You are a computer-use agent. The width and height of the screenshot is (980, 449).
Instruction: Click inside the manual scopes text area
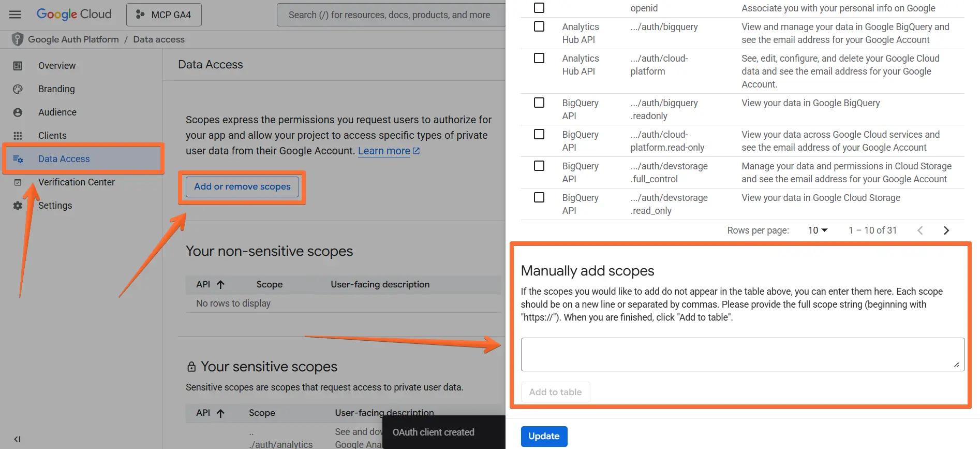742,354
